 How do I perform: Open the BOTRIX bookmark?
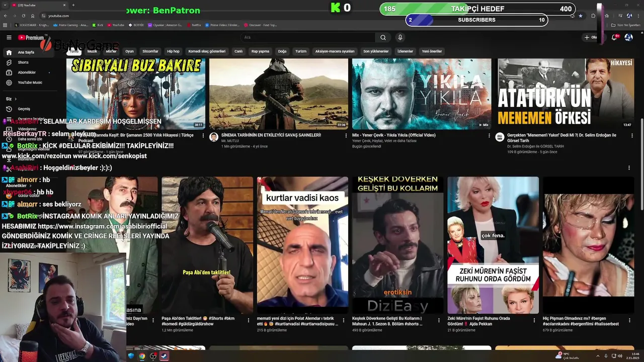pyautogui.click(x=136, y=25)
